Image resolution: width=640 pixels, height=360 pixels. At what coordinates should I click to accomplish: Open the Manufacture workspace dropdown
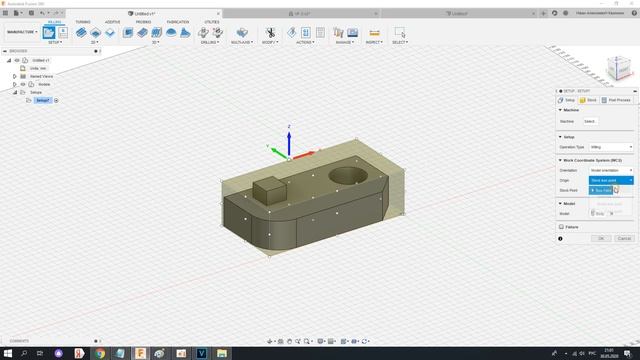coord(22,32)
